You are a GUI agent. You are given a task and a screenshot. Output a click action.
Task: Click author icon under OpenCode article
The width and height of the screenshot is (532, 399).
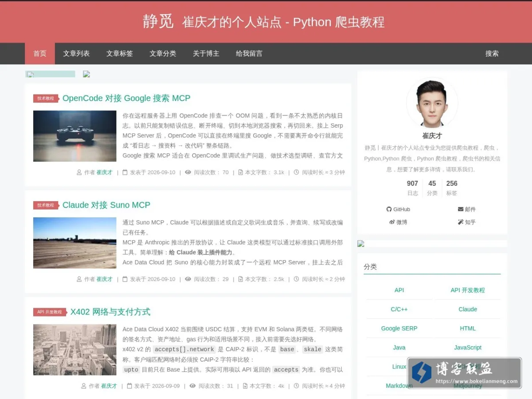coord(79,172)
